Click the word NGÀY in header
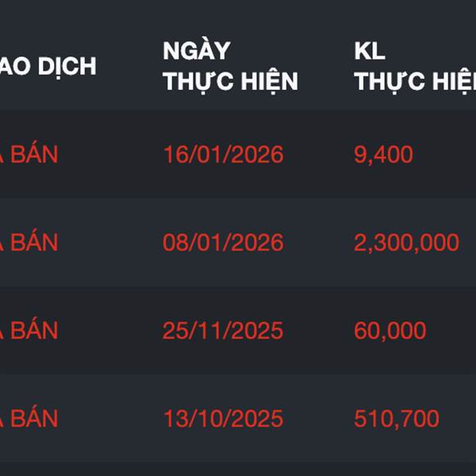This screenshot has width=476, height=476. point(196,51)
